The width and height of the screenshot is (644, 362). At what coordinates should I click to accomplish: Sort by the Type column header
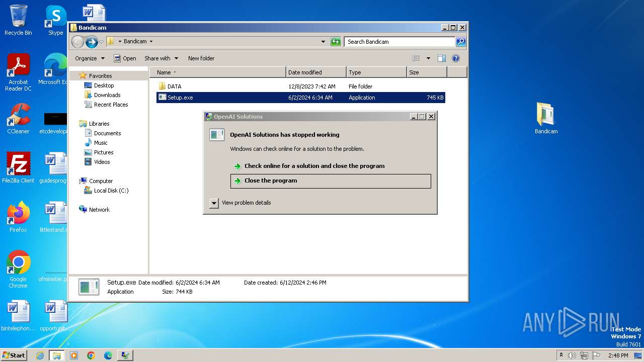coord(376,72)
